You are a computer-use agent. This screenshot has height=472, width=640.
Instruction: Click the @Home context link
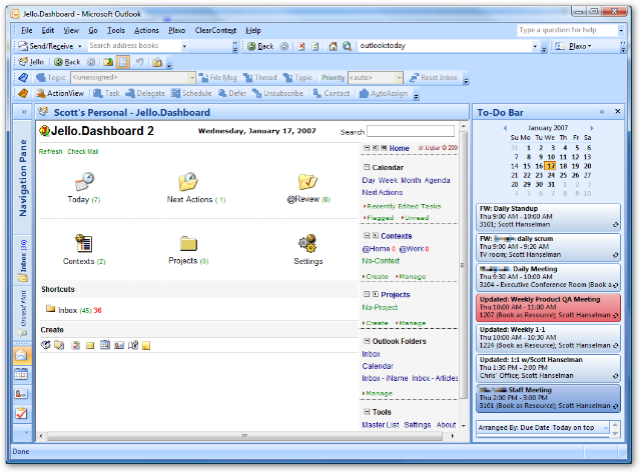click(x=376, y=248)
